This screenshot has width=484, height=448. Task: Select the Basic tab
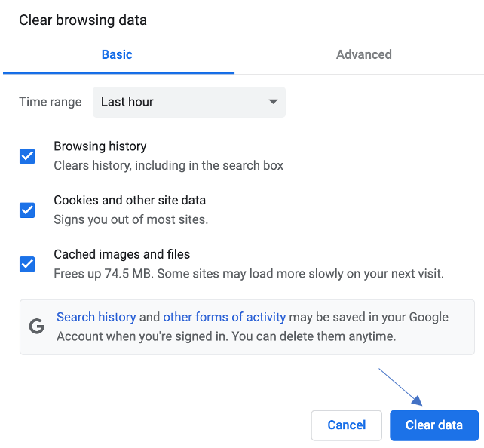(x=117, y=54)
